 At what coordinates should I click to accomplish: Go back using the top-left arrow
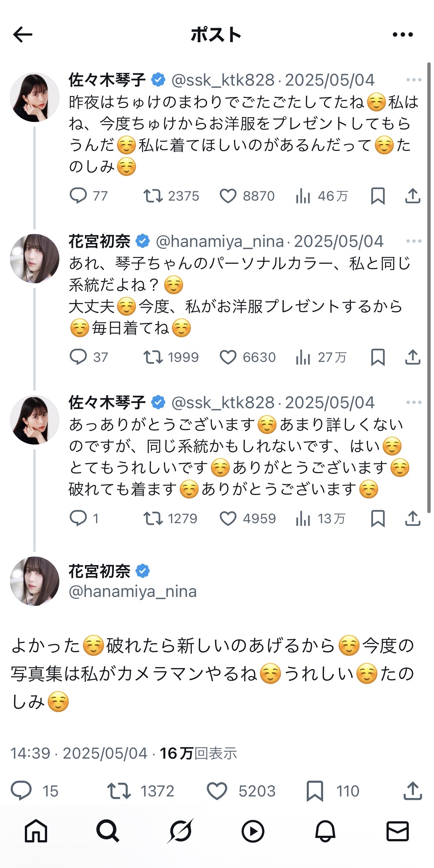point(23,35)
